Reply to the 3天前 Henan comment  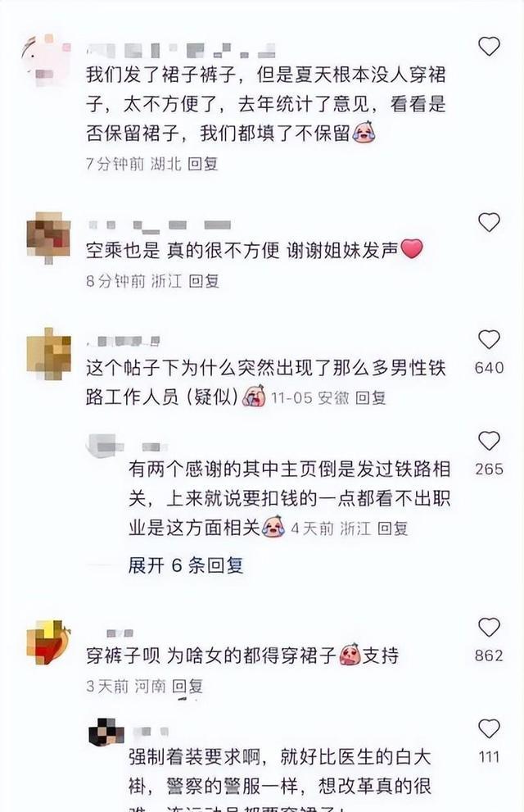coord(187,686)
